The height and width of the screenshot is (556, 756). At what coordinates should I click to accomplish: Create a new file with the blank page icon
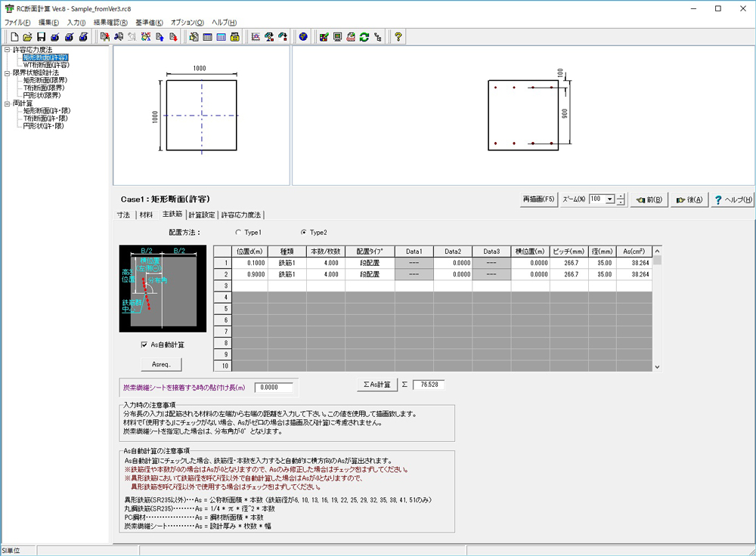(x=14, y=36)
